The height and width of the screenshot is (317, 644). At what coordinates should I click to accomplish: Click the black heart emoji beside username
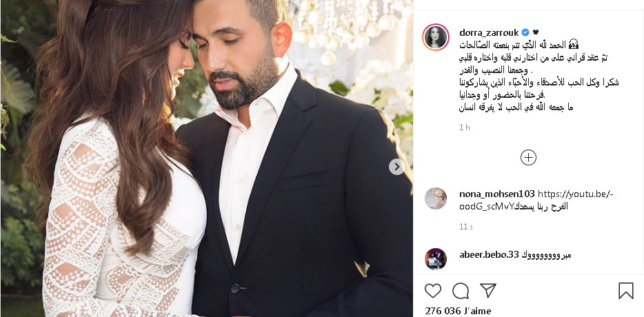(x=535, y=32)
